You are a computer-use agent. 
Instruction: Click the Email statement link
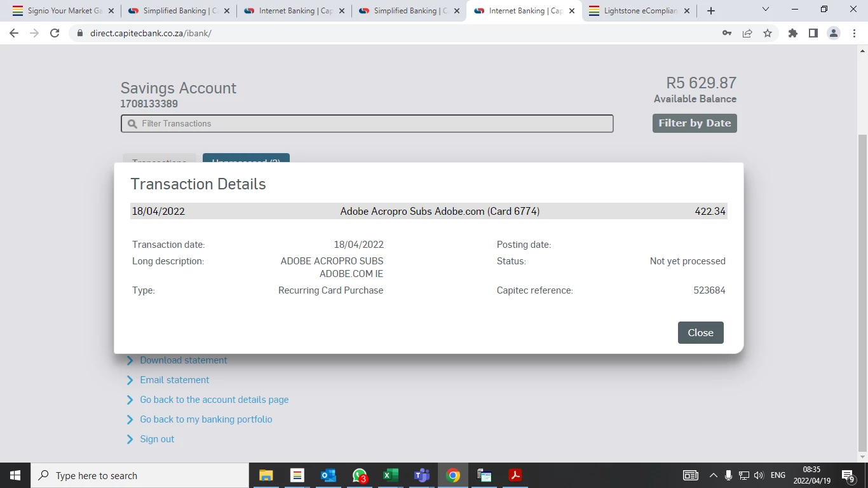pyautogui.click(x=174, y=380)
